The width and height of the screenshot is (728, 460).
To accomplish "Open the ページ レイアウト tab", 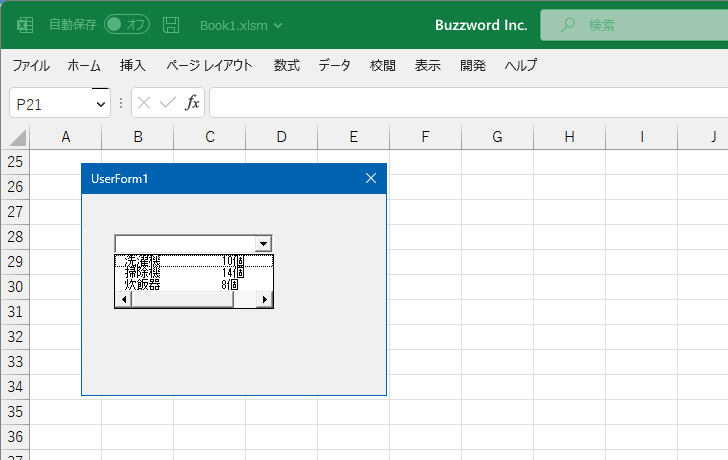I will (209, 65).
